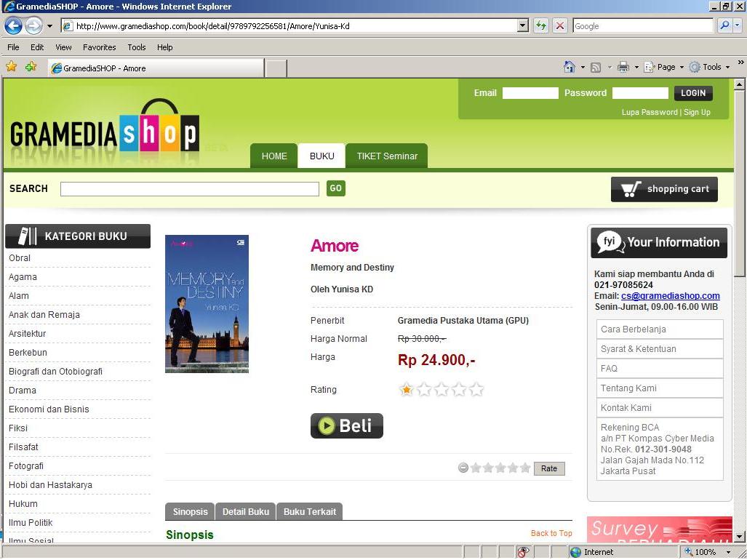The height and width of the screenshot is (560, 747).
Task: Open the Edit menu
Action: tap(37, 47)
